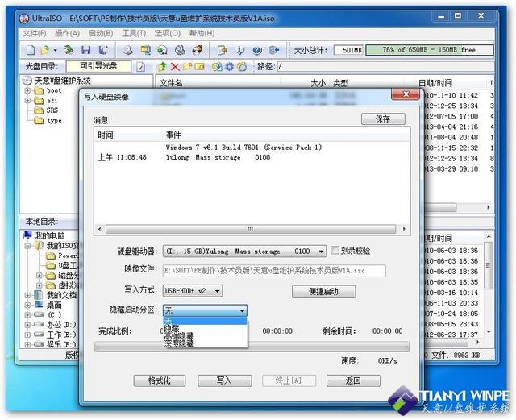Open the 操作(A) menu
The height and width of the screenshot is (420, 516).
click(67, 33)
